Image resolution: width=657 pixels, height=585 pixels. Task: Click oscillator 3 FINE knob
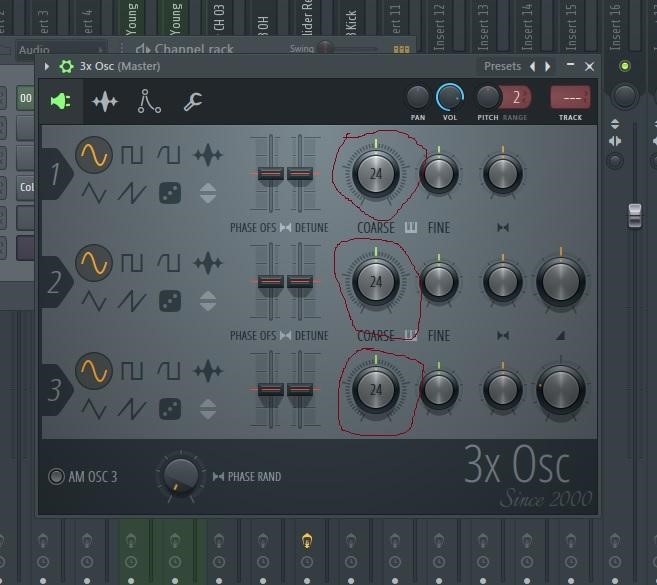(x=439, y=390)
